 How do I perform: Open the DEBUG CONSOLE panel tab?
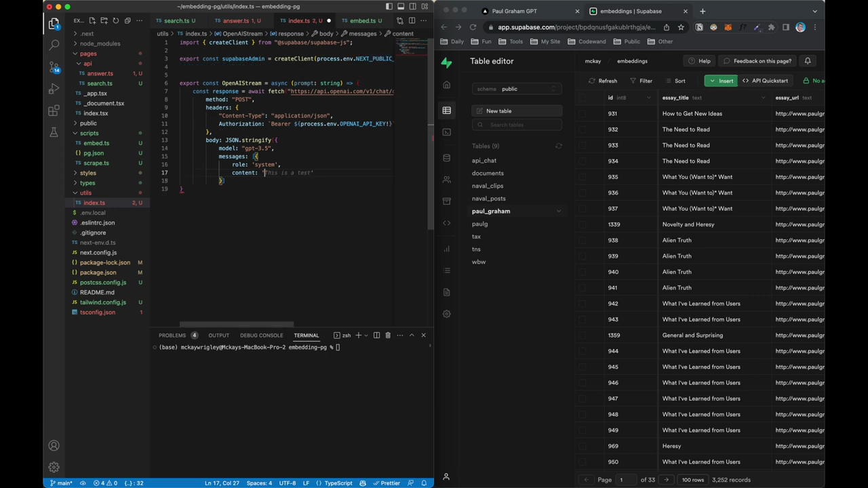tap(261, 335)
